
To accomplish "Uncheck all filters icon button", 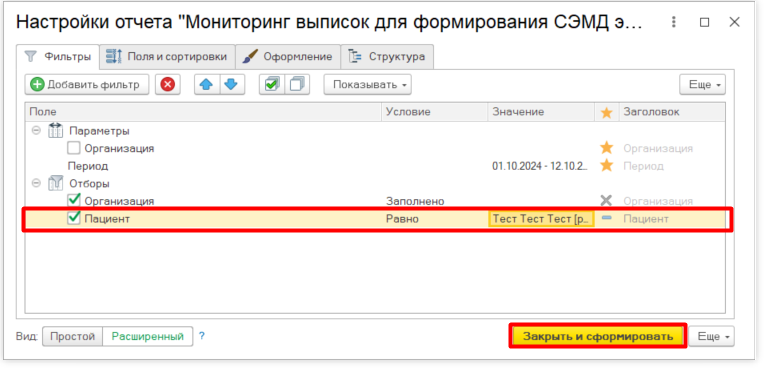I will point(297,85).
